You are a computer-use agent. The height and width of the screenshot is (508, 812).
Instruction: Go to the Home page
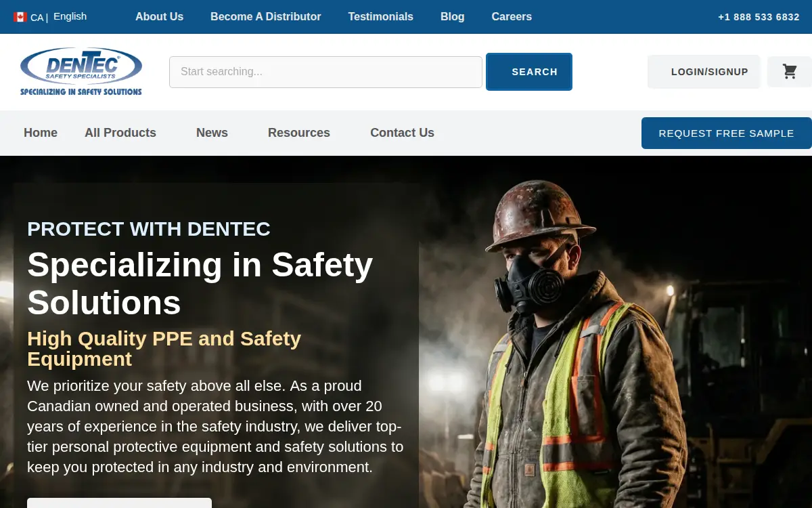[x=41, y=133]
